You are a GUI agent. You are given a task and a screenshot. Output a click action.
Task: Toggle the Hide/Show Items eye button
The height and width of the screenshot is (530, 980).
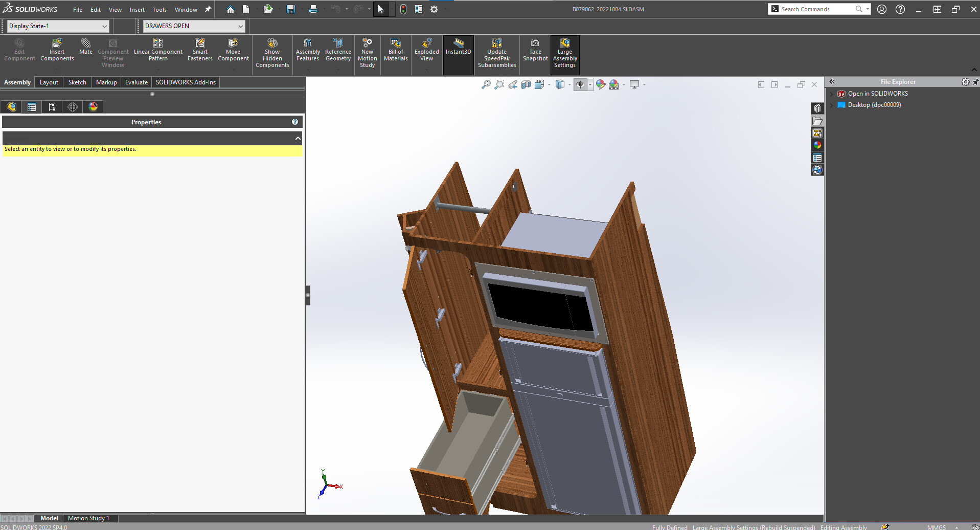click(x=580, y=85)
